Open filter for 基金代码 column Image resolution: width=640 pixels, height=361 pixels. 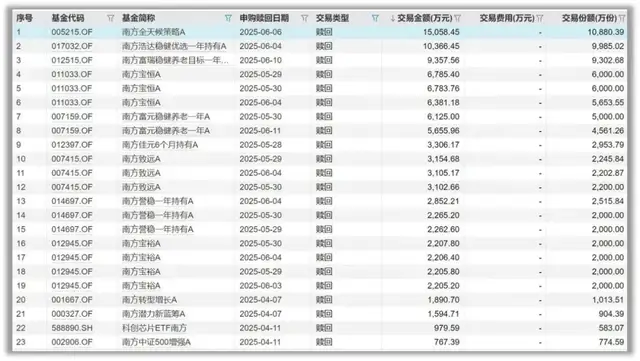[110, 18]
